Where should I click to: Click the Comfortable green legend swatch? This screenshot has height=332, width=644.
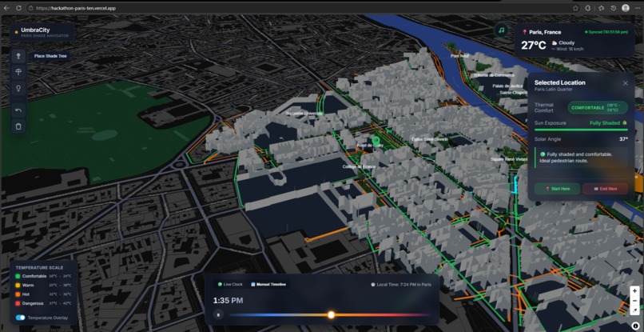click(18, 276)
